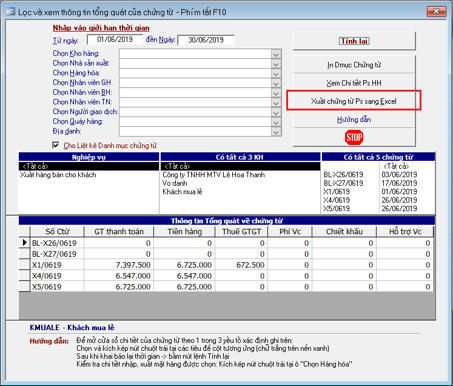Open the Chọn Nhân viên BH dropdown

pos(276,93)
